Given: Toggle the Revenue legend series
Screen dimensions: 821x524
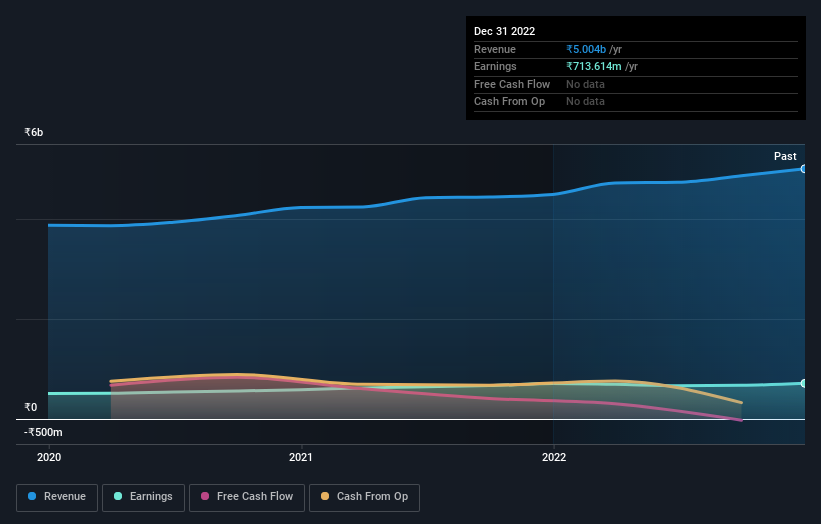Looking at the screenshot, I should coord(57,497).
